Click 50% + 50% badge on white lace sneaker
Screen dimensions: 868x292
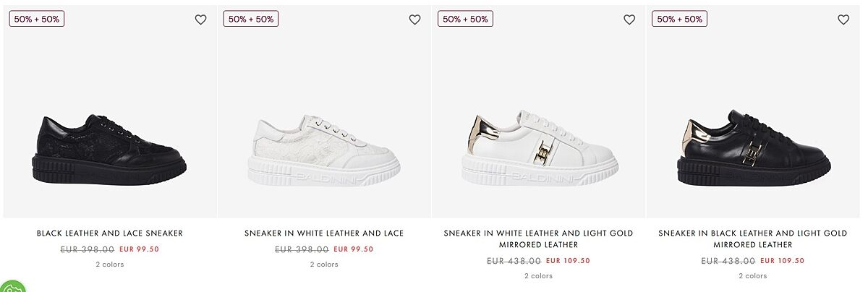point(251,19)
